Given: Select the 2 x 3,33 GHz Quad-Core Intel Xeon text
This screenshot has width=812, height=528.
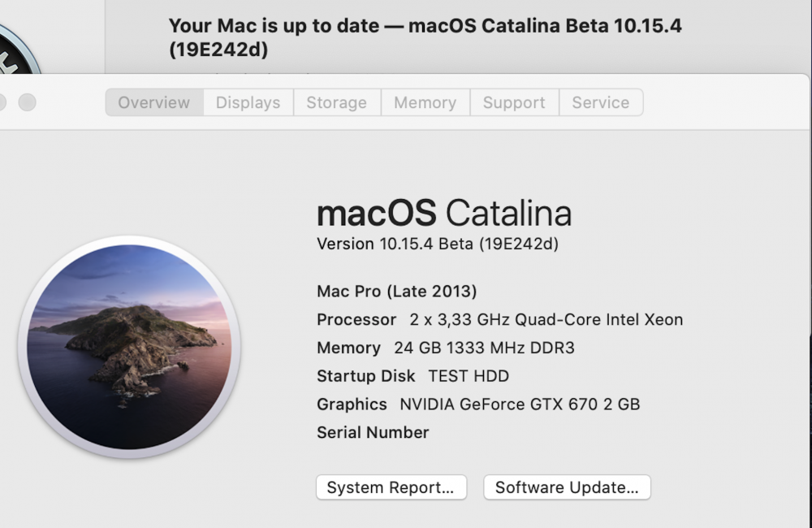Looking at the screenshot, I should click(546, 320).
